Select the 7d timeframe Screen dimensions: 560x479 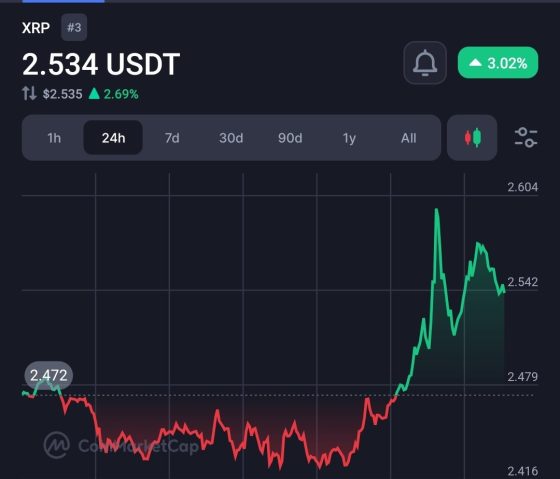point(172,138)
